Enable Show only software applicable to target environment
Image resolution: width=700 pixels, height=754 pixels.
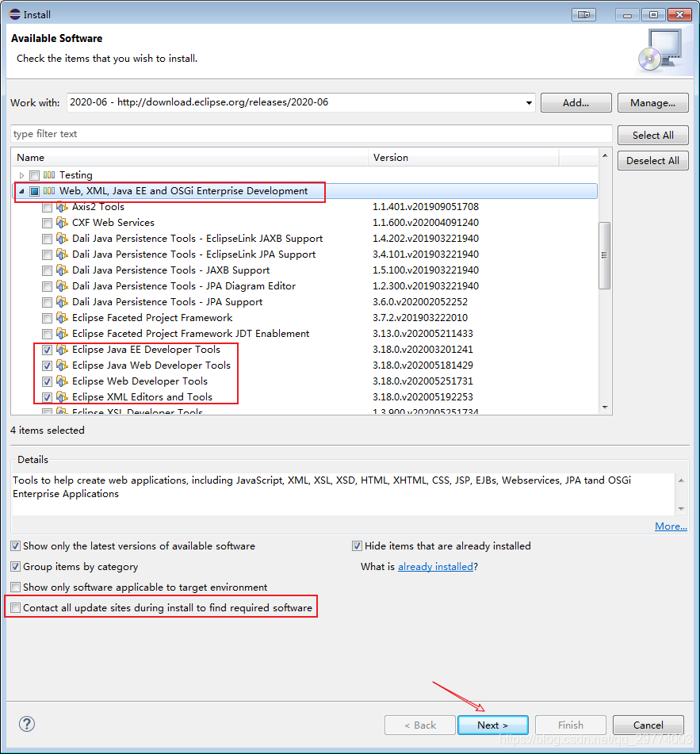(x=15, y=588)
